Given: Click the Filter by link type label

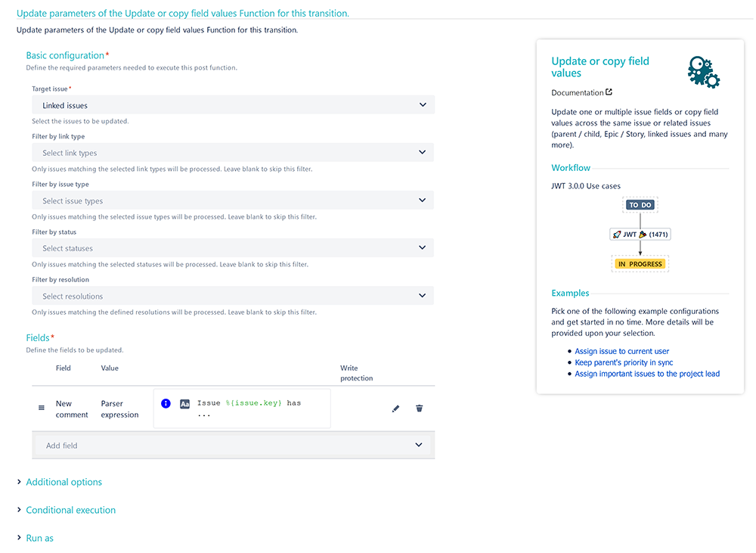Looking at the screenshot, I should (x=58, y=137).
